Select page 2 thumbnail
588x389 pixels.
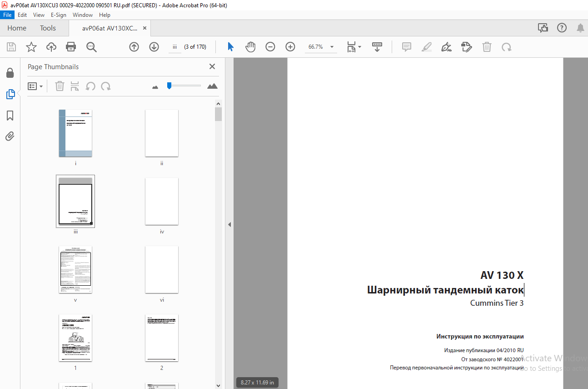click(x=162, y=338)
